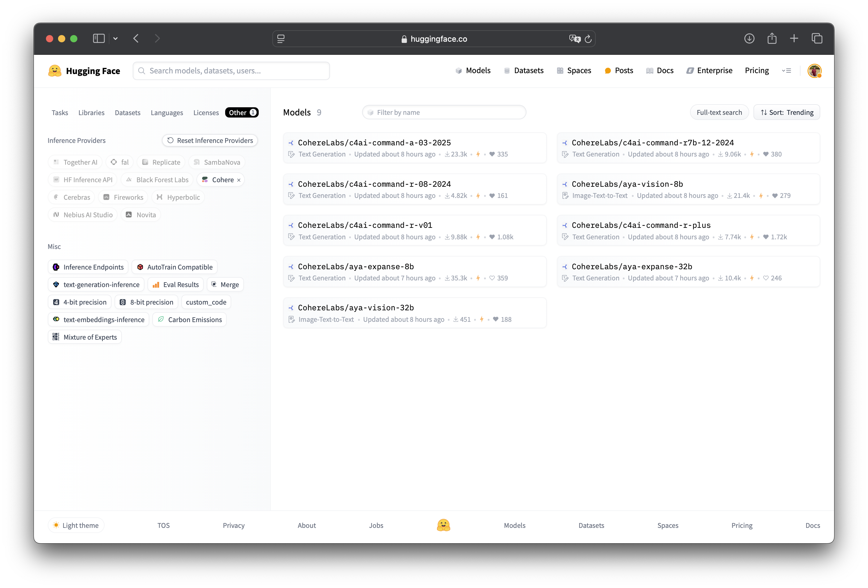Image resolution: width=868 pixels, height=588 pixels.
Task: Click Reset Inference Providers button
Action: [x=210, y=141]
